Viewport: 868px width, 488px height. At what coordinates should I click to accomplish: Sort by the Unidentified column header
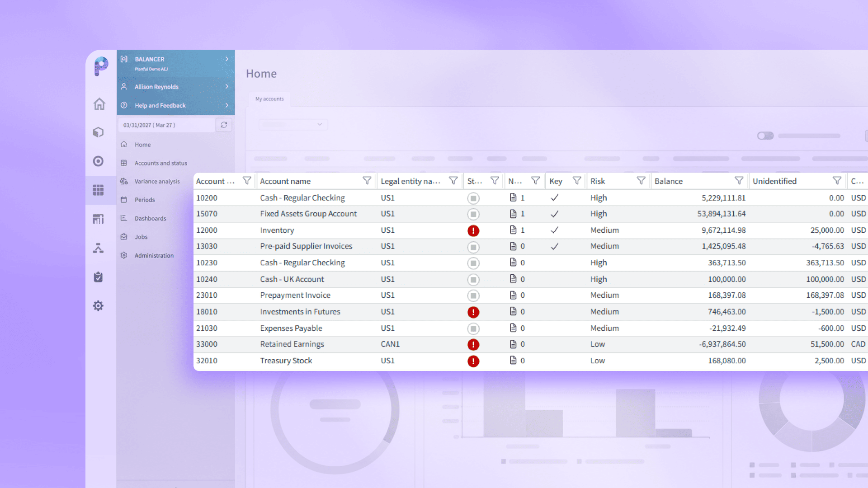tap(774, 181)
